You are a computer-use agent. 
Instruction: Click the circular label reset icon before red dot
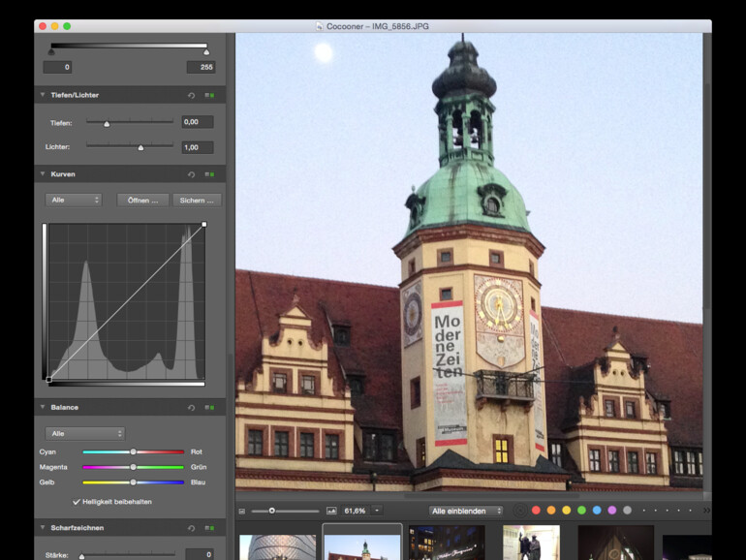(520, 511)
